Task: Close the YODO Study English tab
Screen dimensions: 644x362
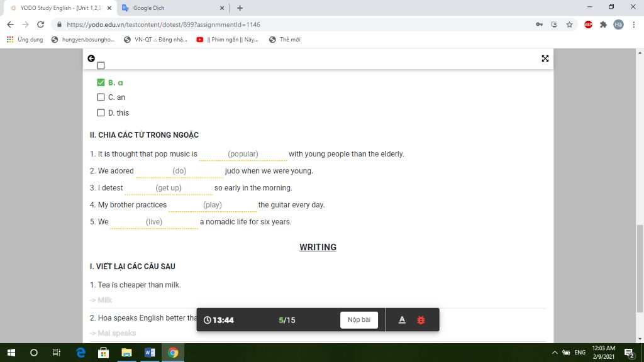Action: click(109, 8)
